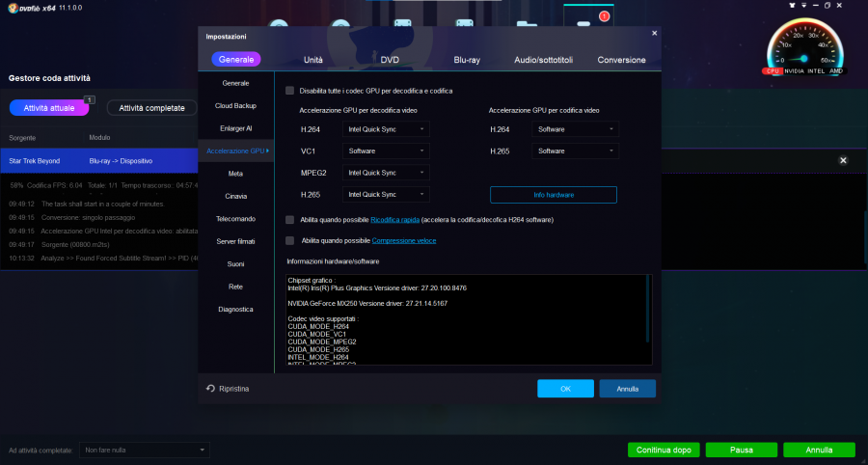Viewport: 868px width, 465px height.
Task: Select CPU label on the speed gauge
Action: [773, 70]
